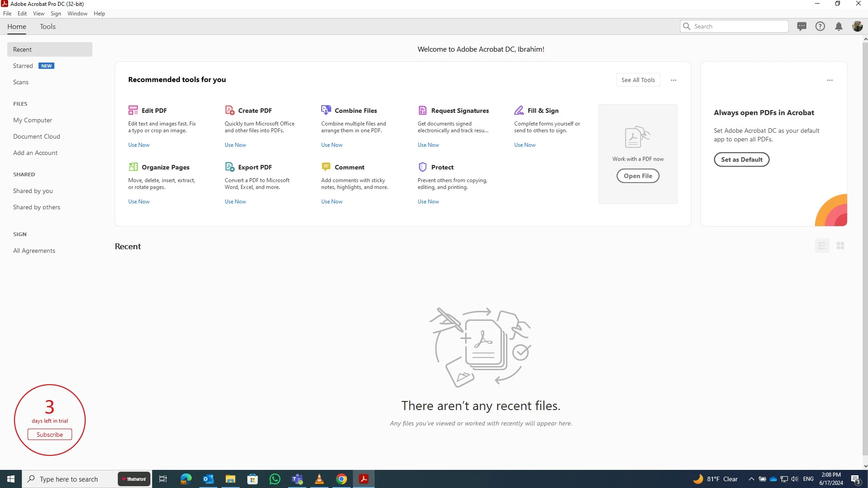Open the notifications bell icon
This screenshot has width=868, height=488.
(x=839, y=26)
